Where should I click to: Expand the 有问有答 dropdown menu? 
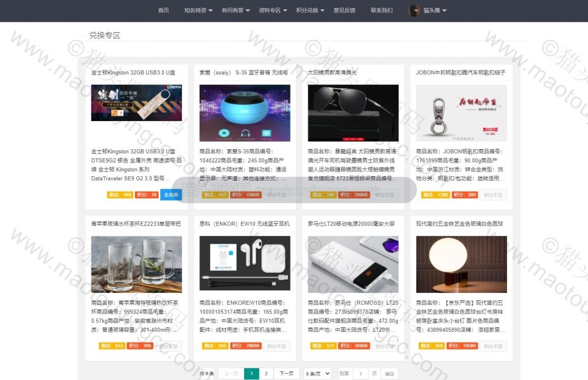click(235, 10)
